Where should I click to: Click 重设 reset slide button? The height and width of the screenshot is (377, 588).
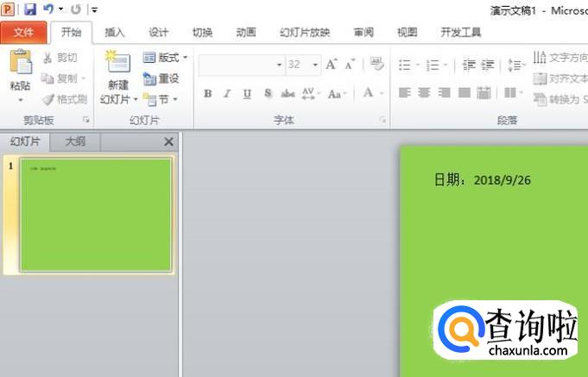161,79
